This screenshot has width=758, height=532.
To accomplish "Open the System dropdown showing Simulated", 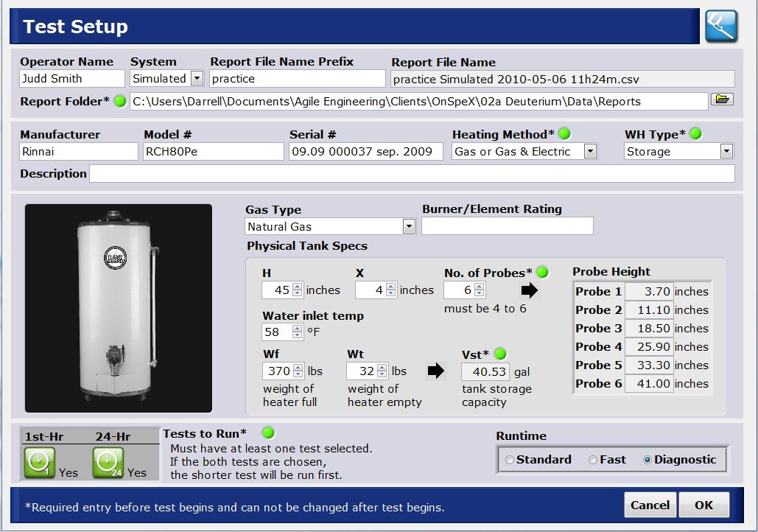I will click(197, 78).
